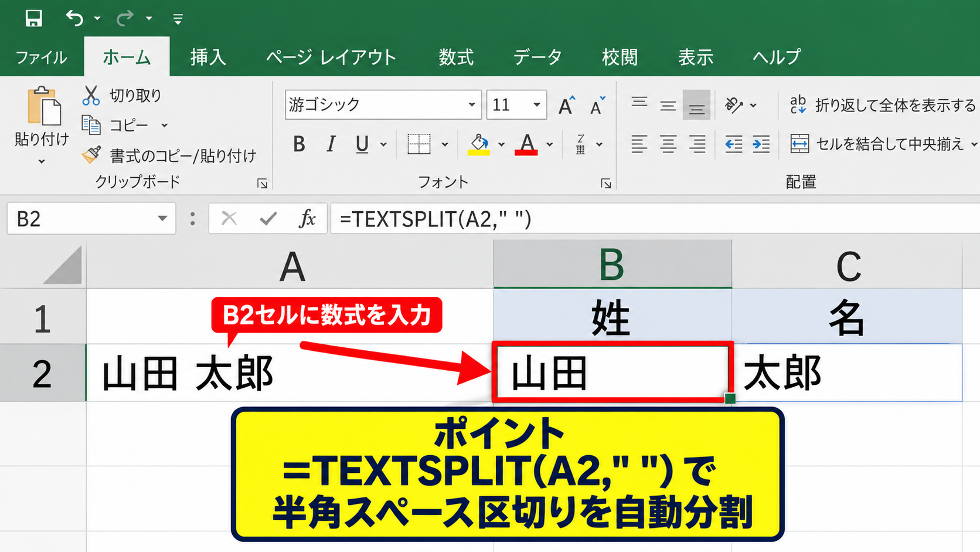
Task: Increase font size with large A icon
Action: [566, 106]
